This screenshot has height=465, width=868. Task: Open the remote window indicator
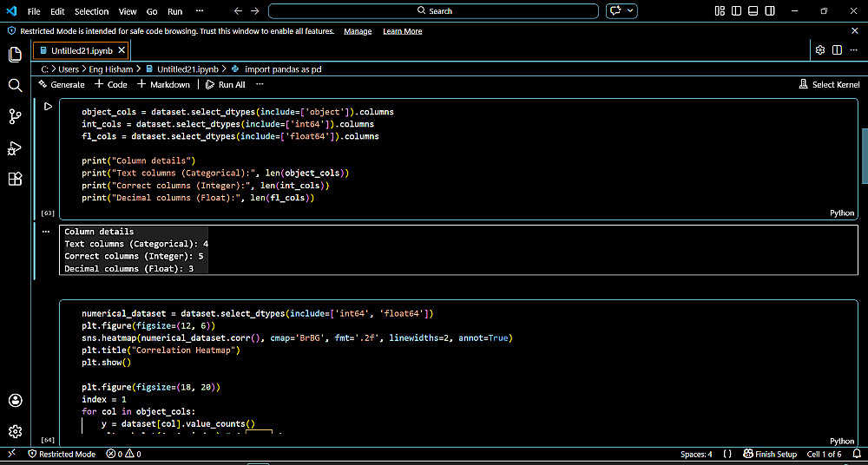pyautogui.click(x=11, y=454)
